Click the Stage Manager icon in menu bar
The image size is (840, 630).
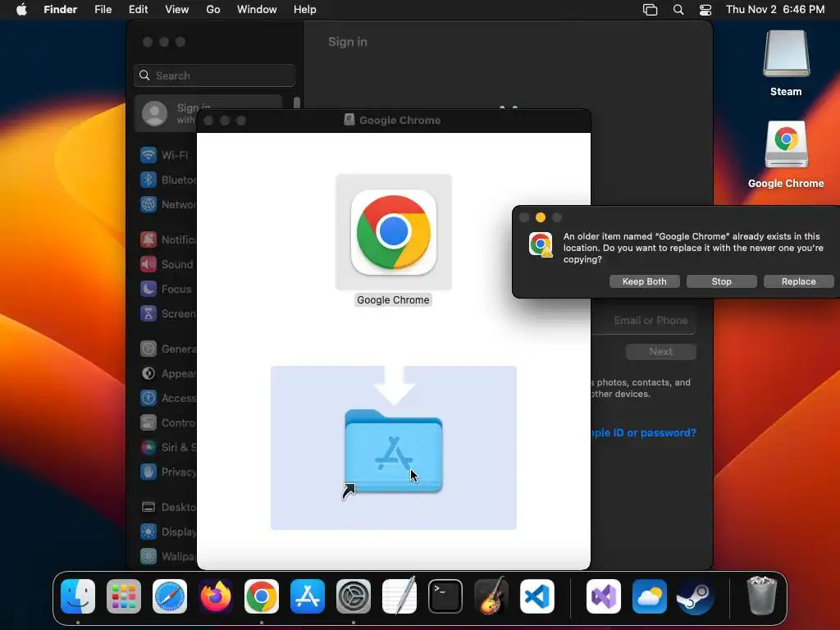[650, 10]
